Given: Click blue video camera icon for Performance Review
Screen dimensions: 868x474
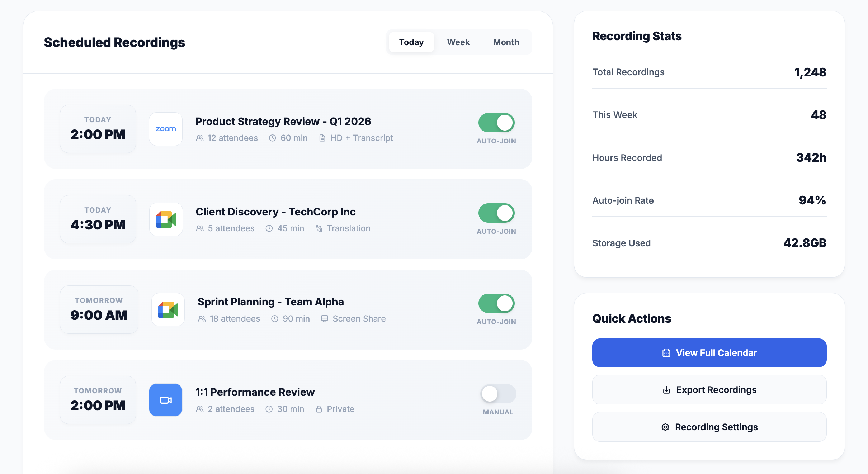Looking at the screenshot, I should (x=166, y=400).
